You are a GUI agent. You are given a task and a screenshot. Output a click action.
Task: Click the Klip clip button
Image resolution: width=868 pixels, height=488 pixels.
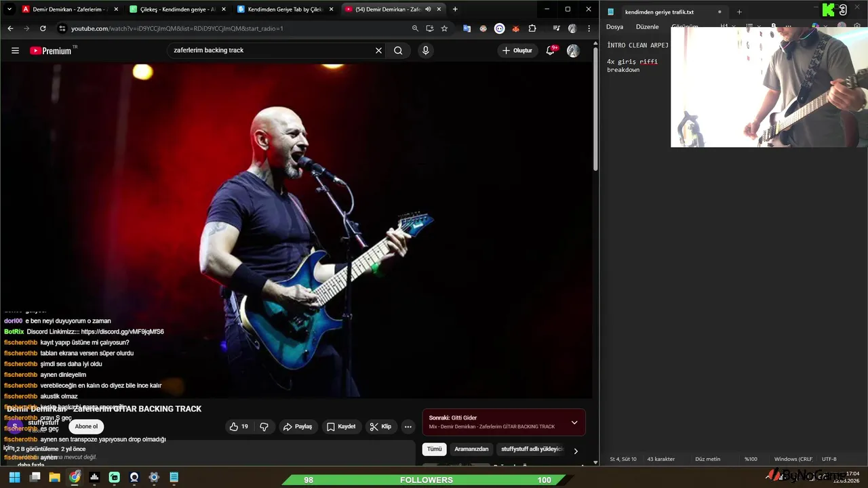380,426
